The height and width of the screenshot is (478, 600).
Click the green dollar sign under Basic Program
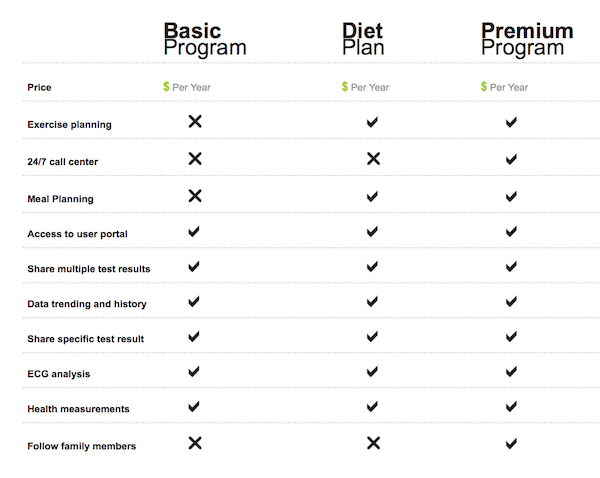coord(166,87)
